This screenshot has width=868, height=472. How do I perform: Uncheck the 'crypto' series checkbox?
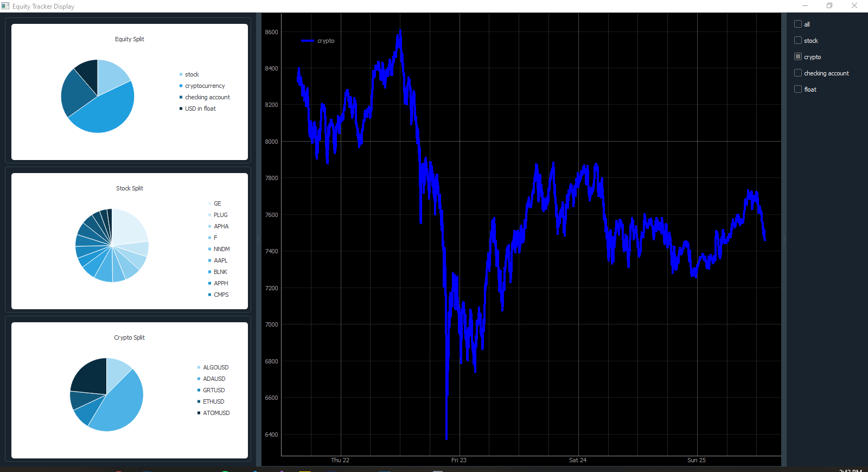click(x=798, y=56)
